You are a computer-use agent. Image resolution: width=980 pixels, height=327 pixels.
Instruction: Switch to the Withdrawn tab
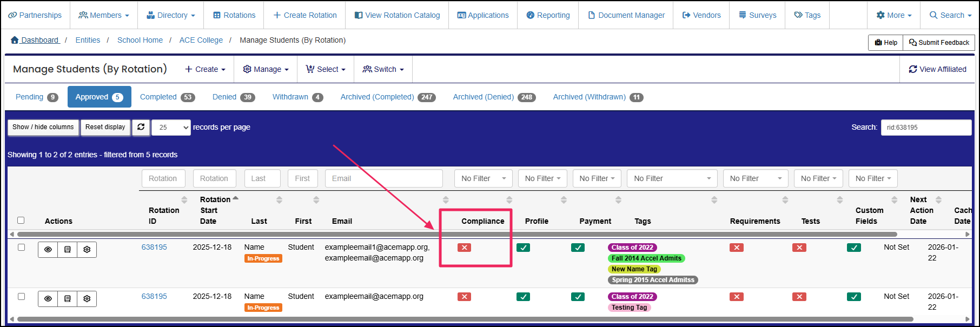pyautogui.click(x=297, y=97)
